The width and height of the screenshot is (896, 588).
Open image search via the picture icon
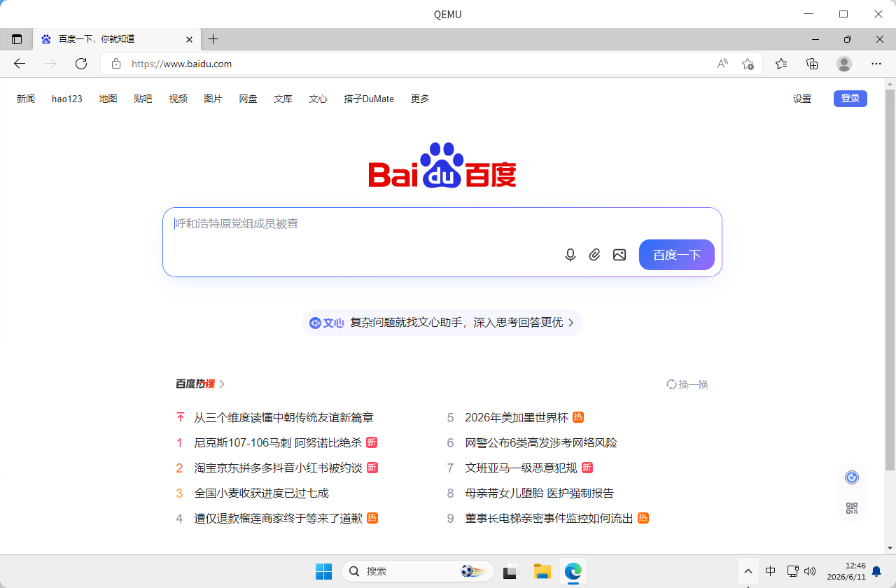619,255
